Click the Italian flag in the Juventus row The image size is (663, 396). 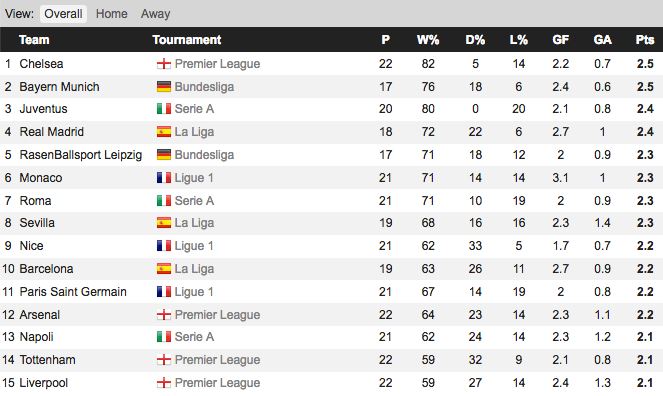click(x=164, y=109)
